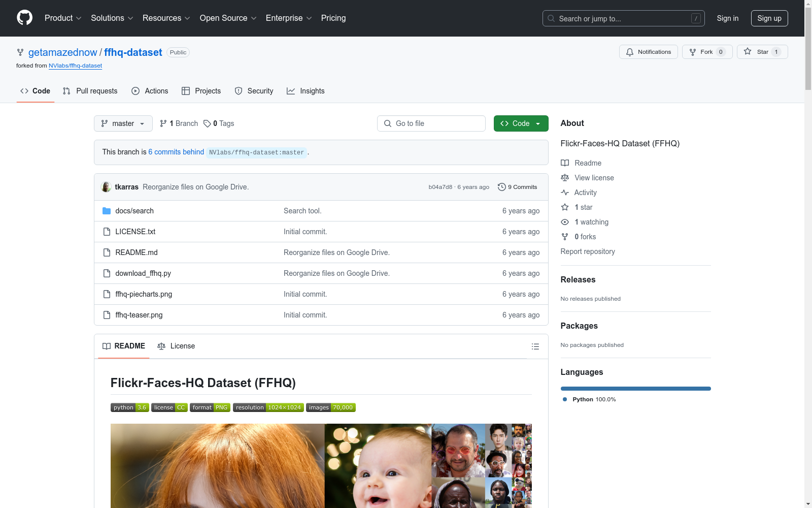Open the Packages heading link
Screen dimensions: 812x508
pos(579,326)
